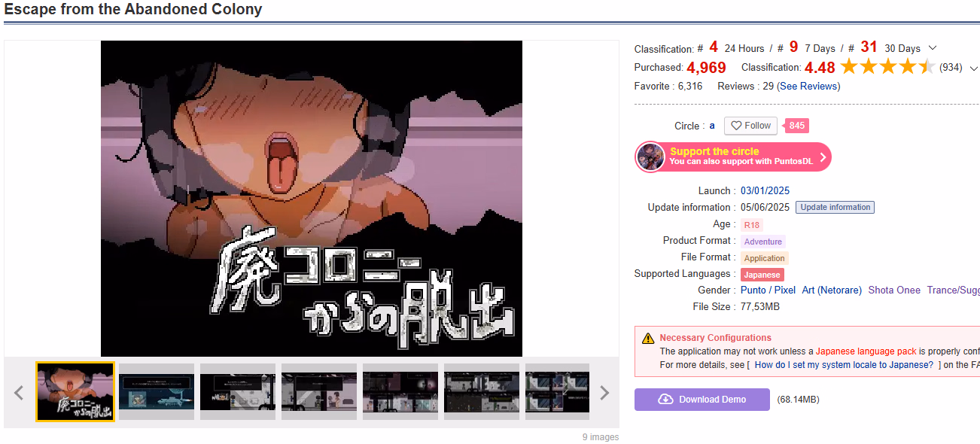The width and height of the screenshot is (980, 444).
Task: Click the 30 Days rank number "31"
Action: tap(869, 47)
